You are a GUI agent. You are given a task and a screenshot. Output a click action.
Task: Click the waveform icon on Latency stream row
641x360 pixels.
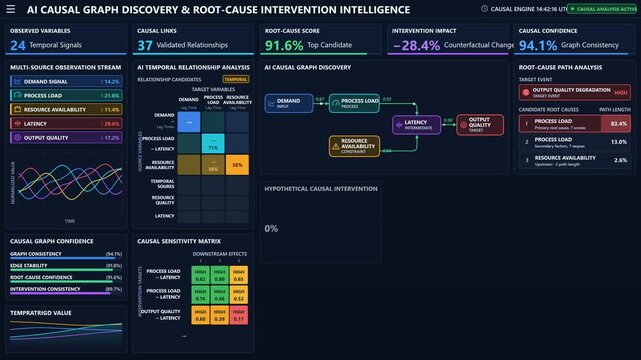pyautogui.click(x=18, y=123)
